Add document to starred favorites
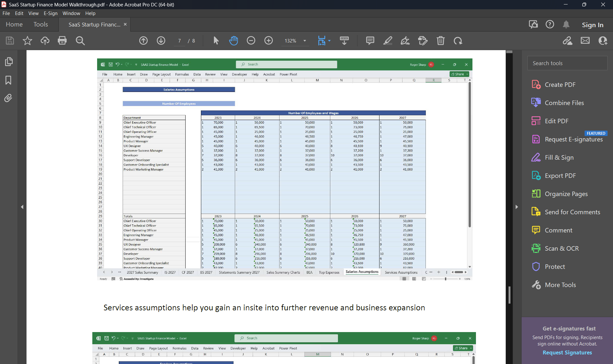 click(27, 41)
